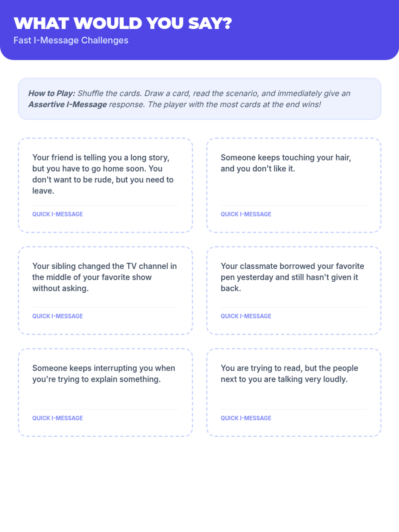
Task: Click the text 'Your classmate borrowed your favorite'
Action: (x=292, y=266)
